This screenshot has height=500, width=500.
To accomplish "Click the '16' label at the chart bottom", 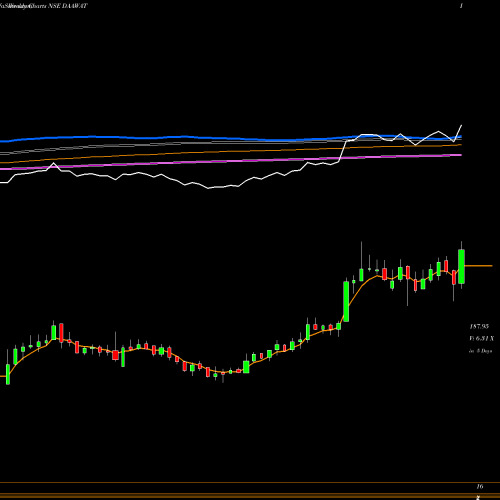I will click(x=480, y=487).
